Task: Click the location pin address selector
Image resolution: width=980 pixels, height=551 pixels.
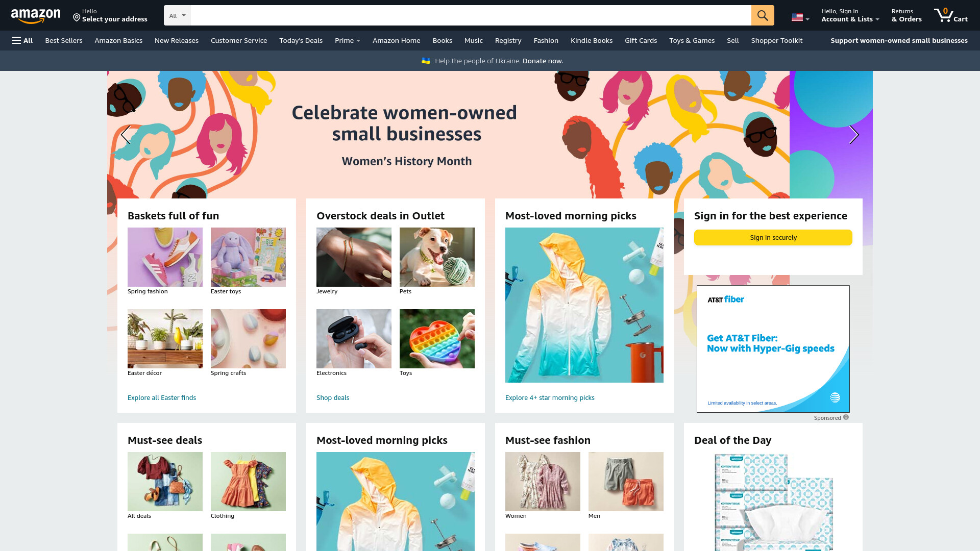Action: tap(110, 15)
